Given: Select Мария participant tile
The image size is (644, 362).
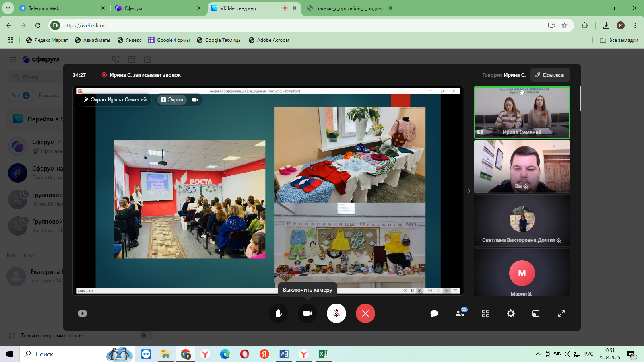Looking at the screenshot, I should (522, 273).
